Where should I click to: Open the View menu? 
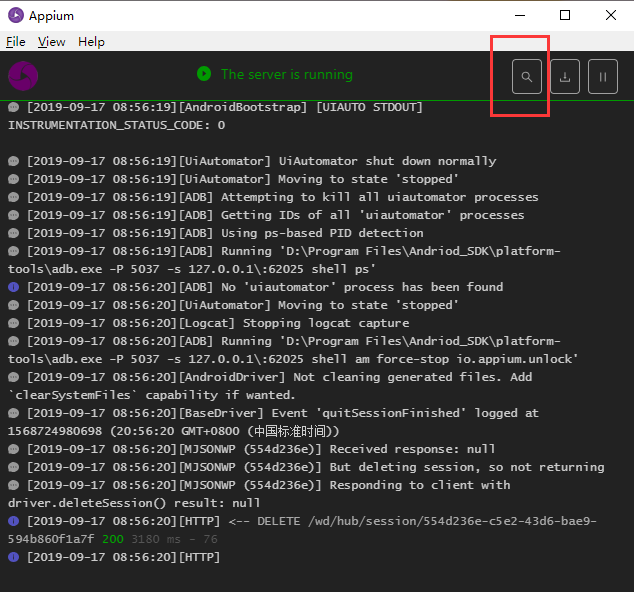tap(51, 42)
